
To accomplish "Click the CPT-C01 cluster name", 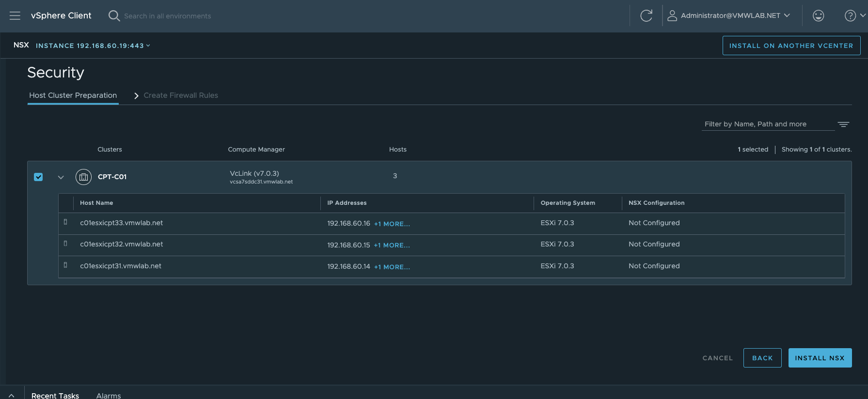I will 112,177.
